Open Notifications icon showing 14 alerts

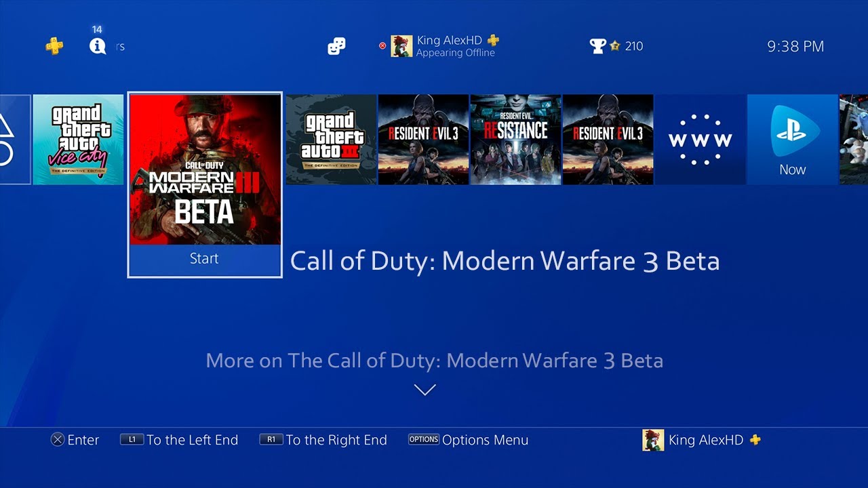[98, 46]
